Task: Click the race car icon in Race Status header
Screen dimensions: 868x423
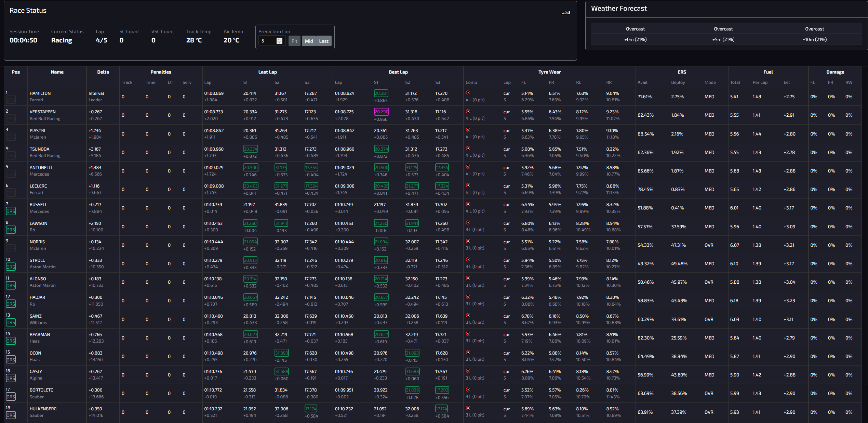Action: (x=565, y=12)
